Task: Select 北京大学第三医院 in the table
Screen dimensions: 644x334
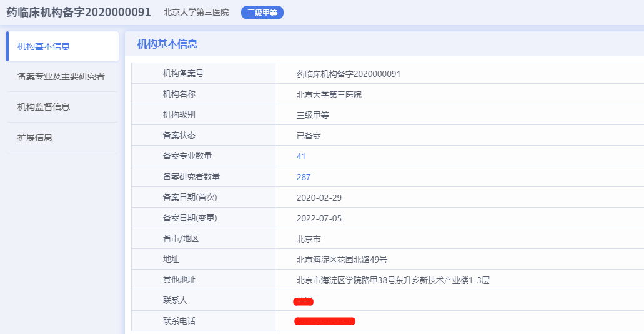Action: pyautogui.click(x=329, y=94)
